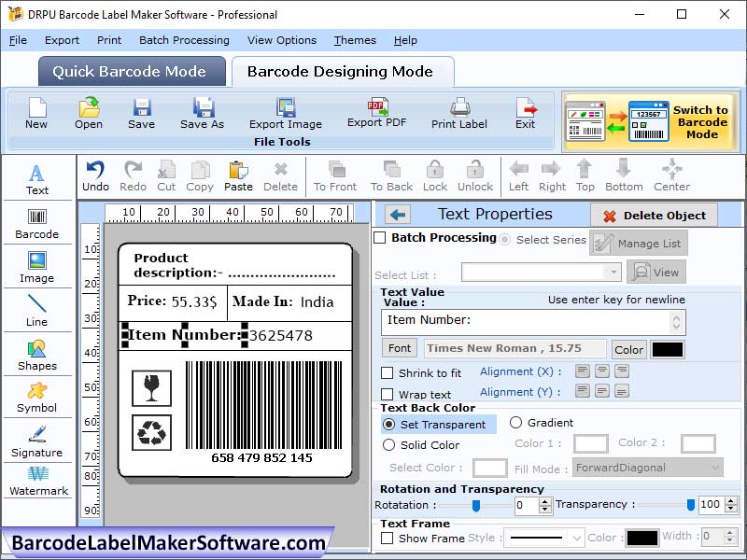The height and width of the screenshot is (560, 747).
Task: Select the Signature tool
Action: click(x=36, y=439)
